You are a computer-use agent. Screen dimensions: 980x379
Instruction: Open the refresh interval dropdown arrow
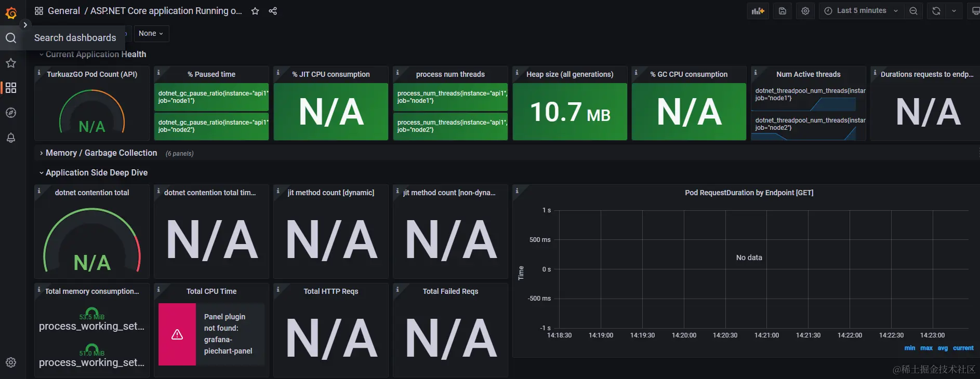[x=954, y=11]
